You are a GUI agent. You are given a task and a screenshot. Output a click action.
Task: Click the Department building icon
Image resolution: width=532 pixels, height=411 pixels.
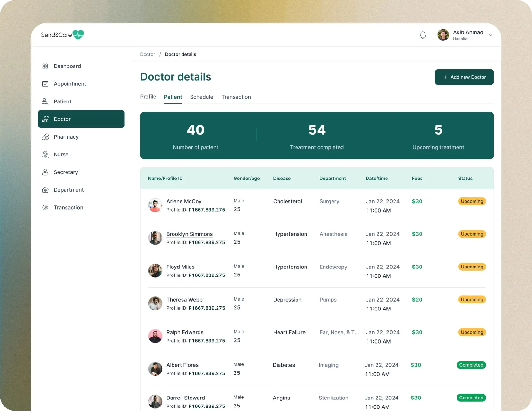pyautogui.click(x=45, y=190)
